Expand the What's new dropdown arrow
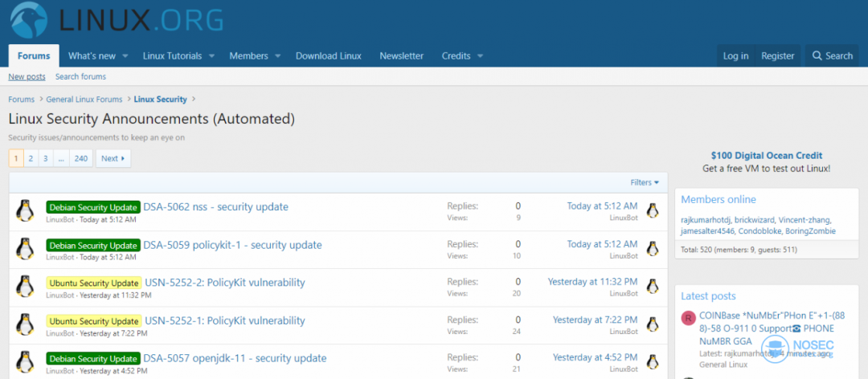Screen dimensions: 868x379 [x=125, y=56]
